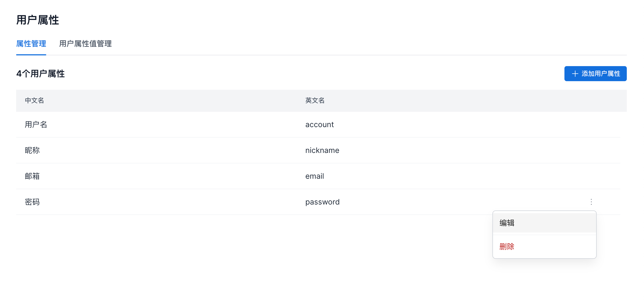Image resolution: width=644 pixels, height=301 pixels.
Task: Switch to 用户属性值管理 tab
Action: 85,44
